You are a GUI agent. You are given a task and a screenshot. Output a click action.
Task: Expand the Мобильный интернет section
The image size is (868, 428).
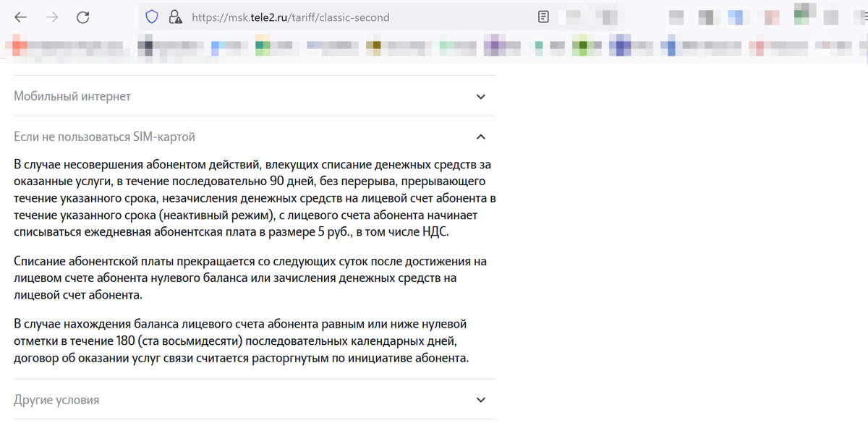point(480,95)
